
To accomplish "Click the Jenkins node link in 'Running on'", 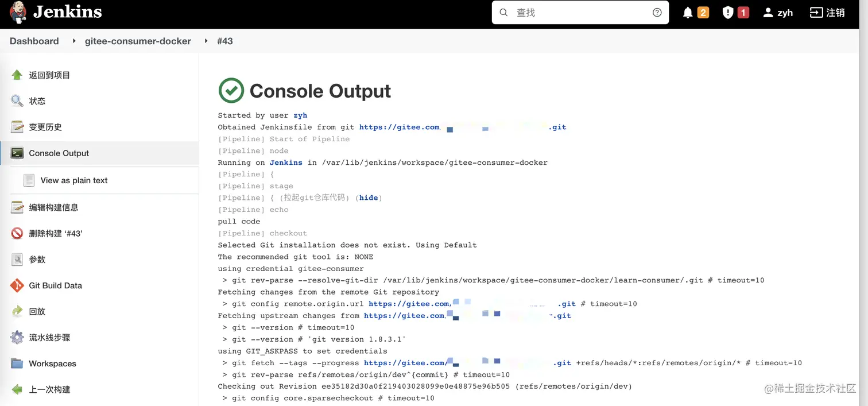I will pyautogui.click(x=286, y=163).
